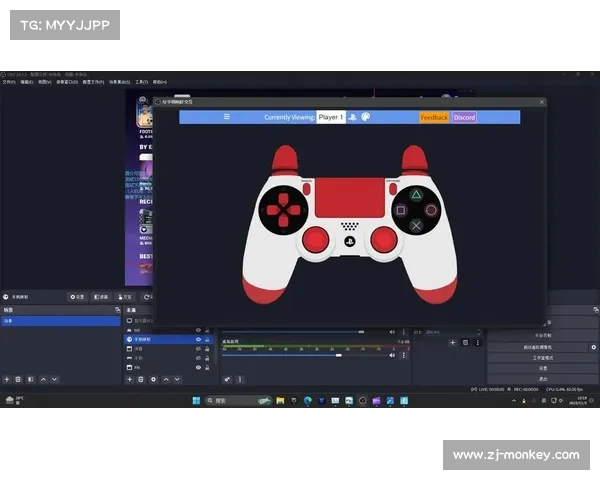Toggle lock on the BIG source

(x=207, y=330)
